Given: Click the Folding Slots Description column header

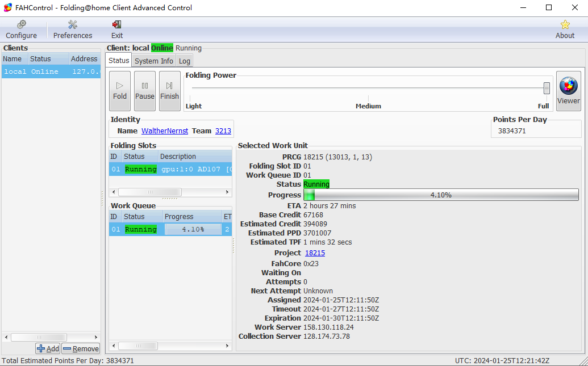Looking at the screenshot, I should click(195, 157).
